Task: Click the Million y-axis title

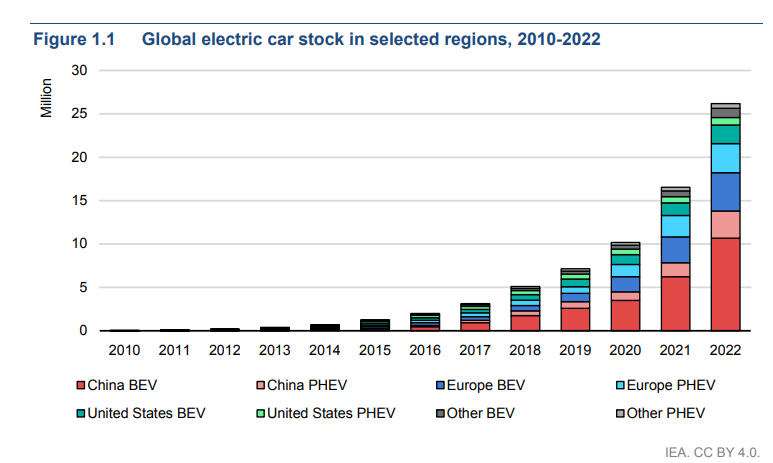Action: pos(46,98)
